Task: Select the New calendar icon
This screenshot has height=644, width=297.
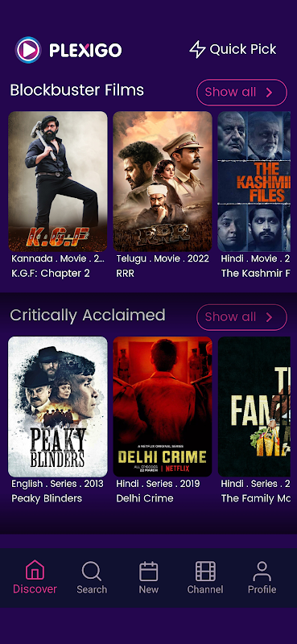Action: [x=148, y=572]
